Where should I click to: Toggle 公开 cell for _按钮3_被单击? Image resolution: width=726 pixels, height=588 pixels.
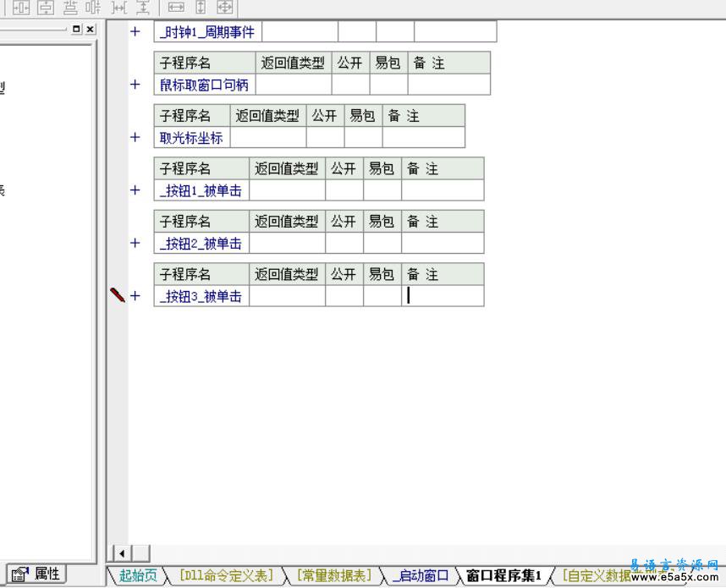[x=344, y=296]
